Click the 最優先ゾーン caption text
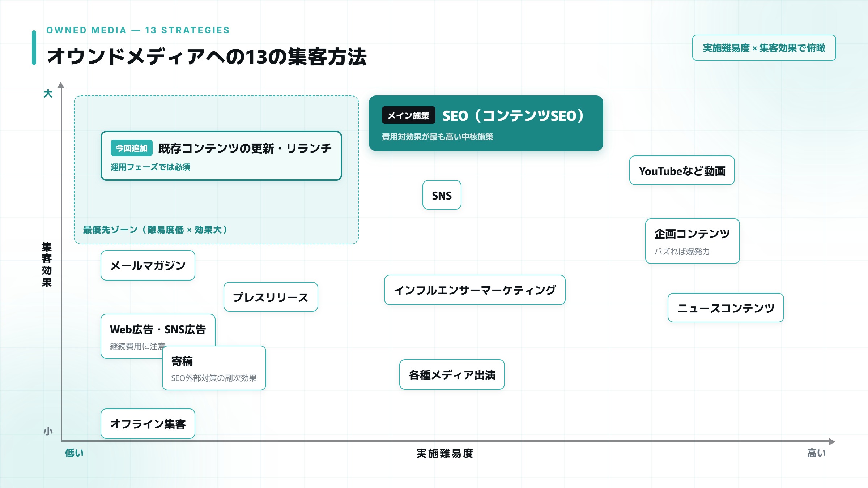This screenshot has width=868, height=488. coord(156,230)
